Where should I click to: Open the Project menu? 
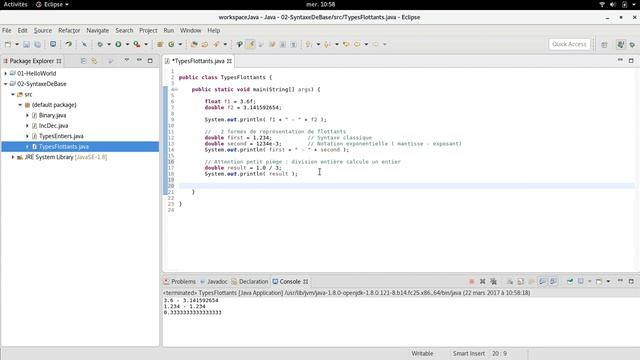(148, 31)
